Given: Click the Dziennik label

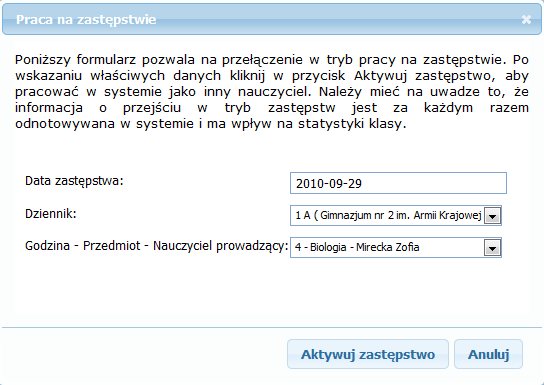Looking at the screenshot, I should [x=51, y=214].
